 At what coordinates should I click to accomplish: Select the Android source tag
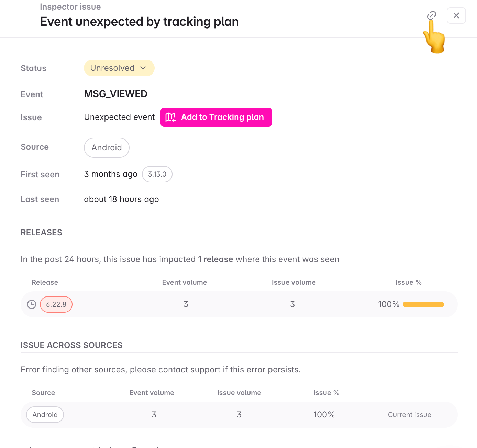[107, 148]
